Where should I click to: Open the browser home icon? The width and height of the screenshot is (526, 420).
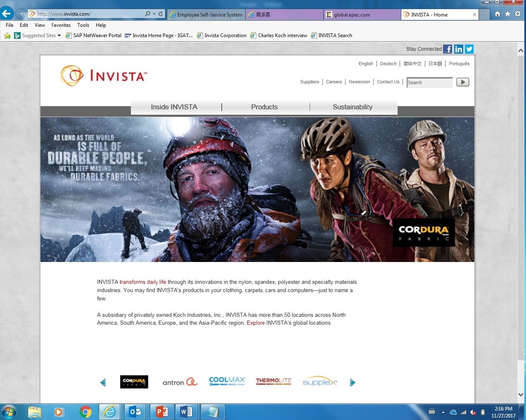[x=497, y=14]
